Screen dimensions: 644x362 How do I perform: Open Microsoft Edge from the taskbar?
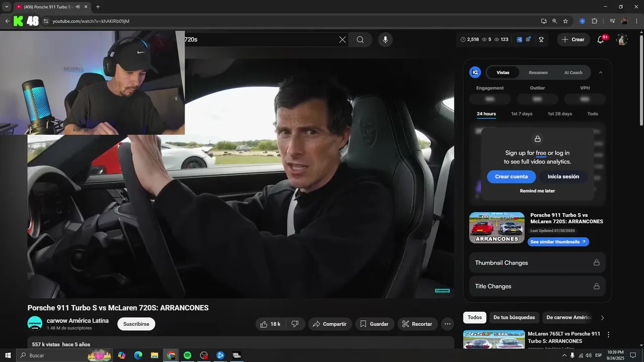coord(138,355)
